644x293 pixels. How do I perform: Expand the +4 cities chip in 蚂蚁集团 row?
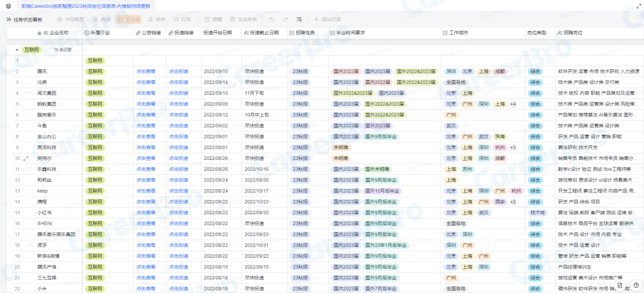[513, 104]
